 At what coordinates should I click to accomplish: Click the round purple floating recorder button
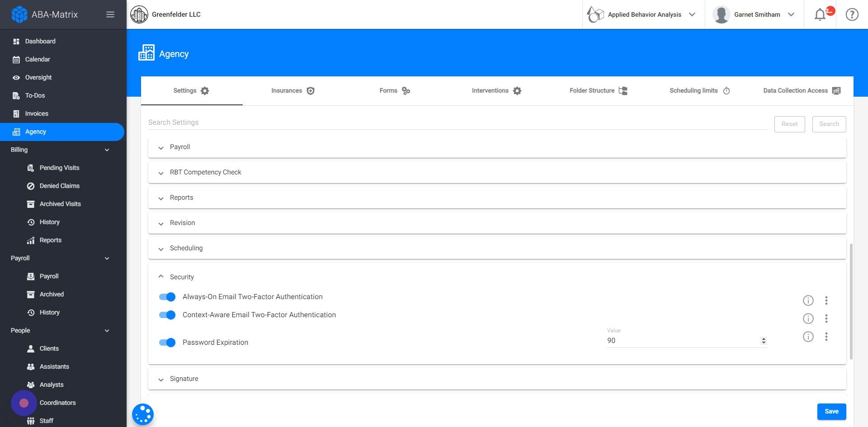point(24,403)
